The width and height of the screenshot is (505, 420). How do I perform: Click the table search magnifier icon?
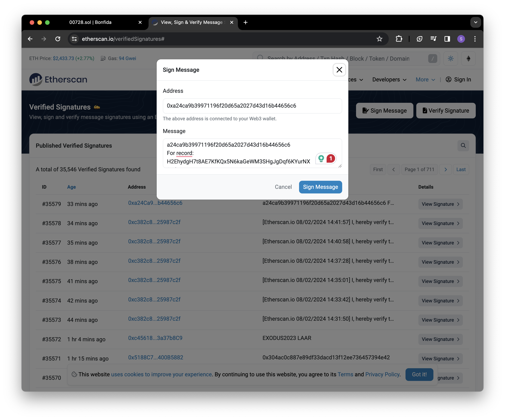pos(463,146)
